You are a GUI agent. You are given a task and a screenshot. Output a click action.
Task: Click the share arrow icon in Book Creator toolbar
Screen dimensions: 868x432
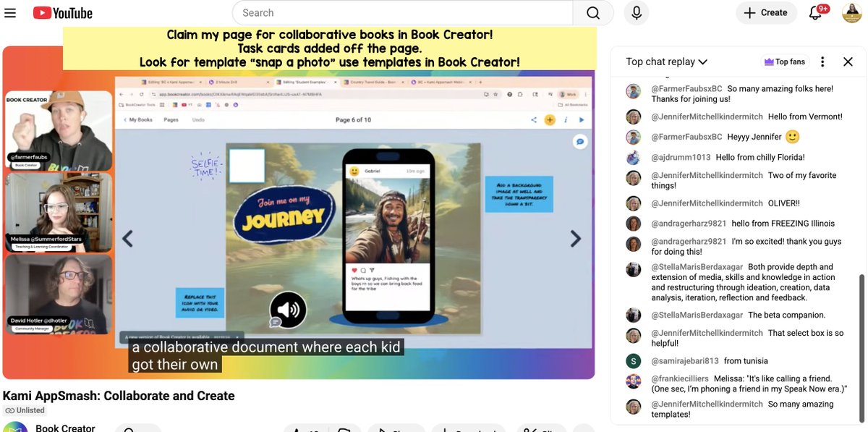click(x=534, y=119)
